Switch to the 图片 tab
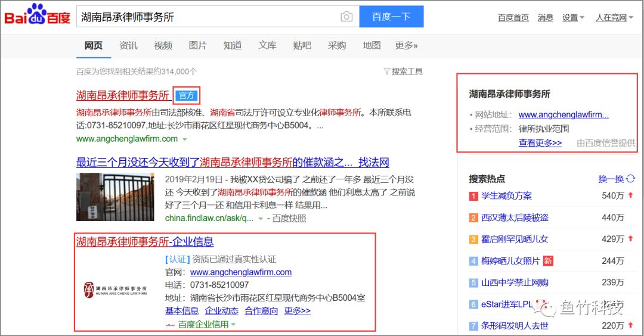The width and height of the screenshot is (644, 336). point(197,45)
